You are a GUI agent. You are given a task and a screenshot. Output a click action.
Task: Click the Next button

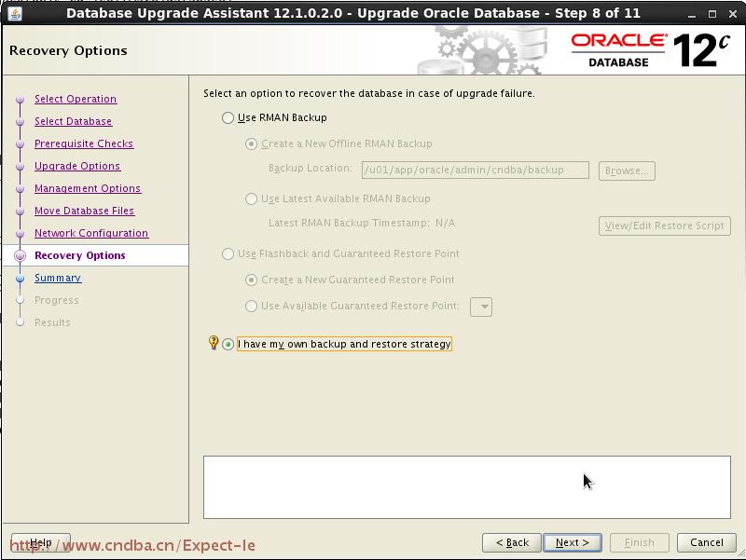point(573,542)
